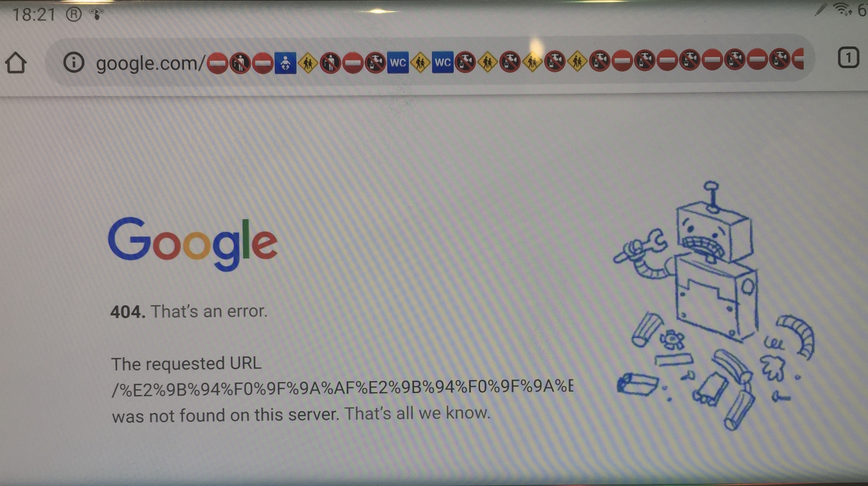This screenshot has width=868, height=486.
Task: Click the first no-entry emoji after google.com/
Action: pyautogui.click(x=217, y=63)
